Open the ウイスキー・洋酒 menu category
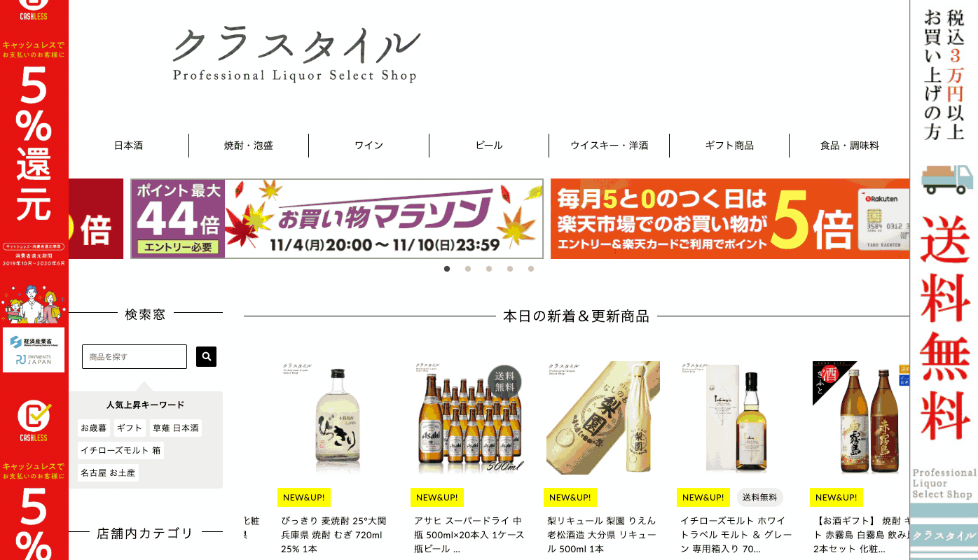This screenshot has height=560, width=978. coord(609,146)
